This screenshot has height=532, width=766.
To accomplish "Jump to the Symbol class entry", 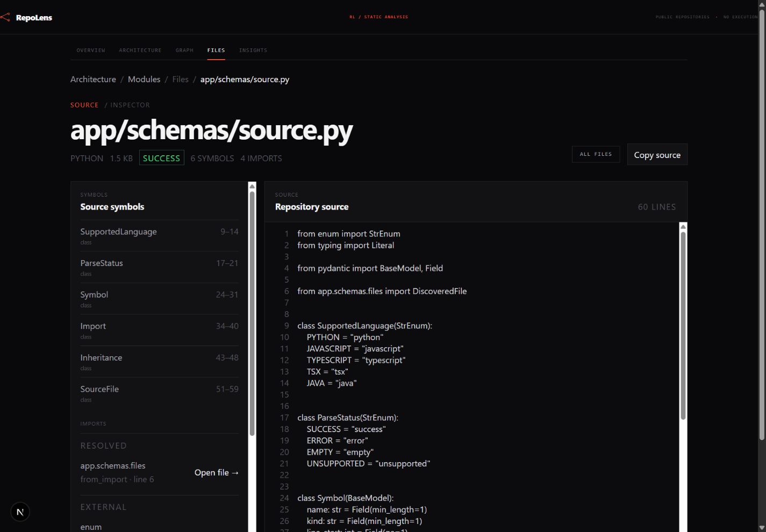I will point(159,298).
